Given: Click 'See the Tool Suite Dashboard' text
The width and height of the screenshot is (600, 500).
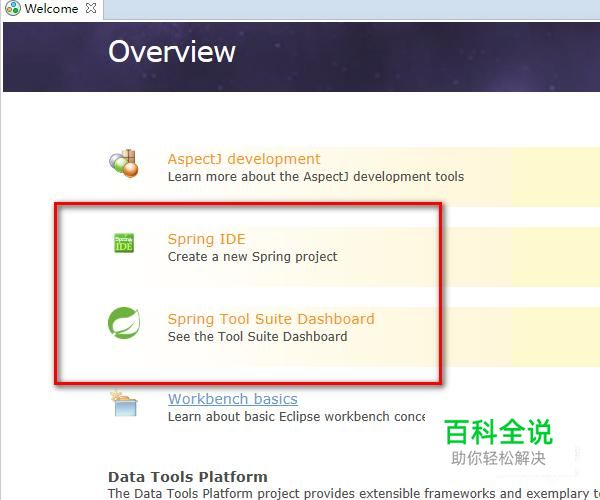Looking at the screenshot, I should pyautogui.click(x=258, y=337).
